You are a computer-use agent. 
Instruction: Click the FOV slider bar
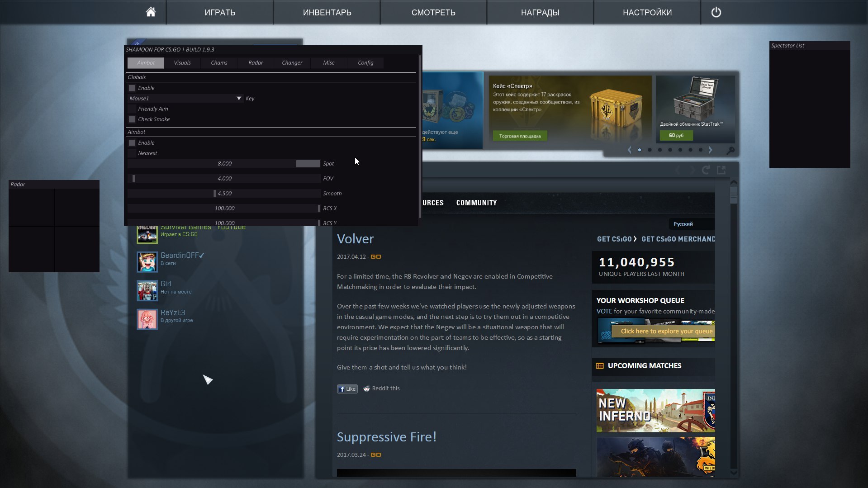pos(224,179)
